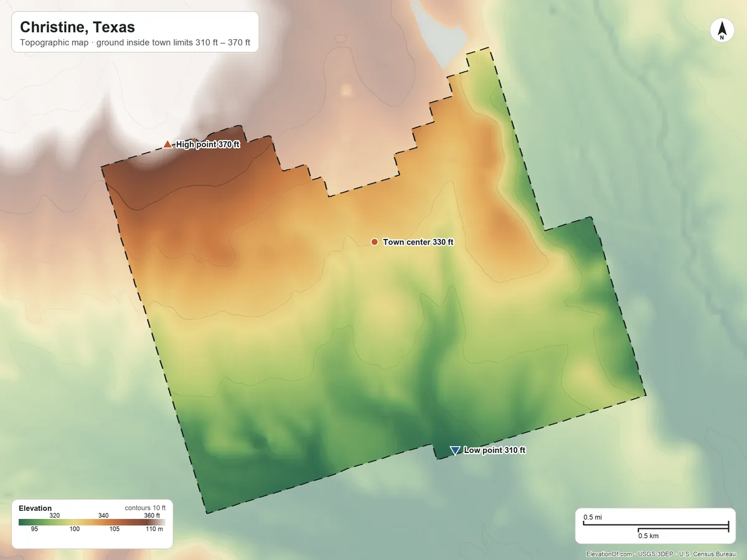The image size is (747, 560).
Task: Click the town center red dot marker
Action: click(374, 241)
